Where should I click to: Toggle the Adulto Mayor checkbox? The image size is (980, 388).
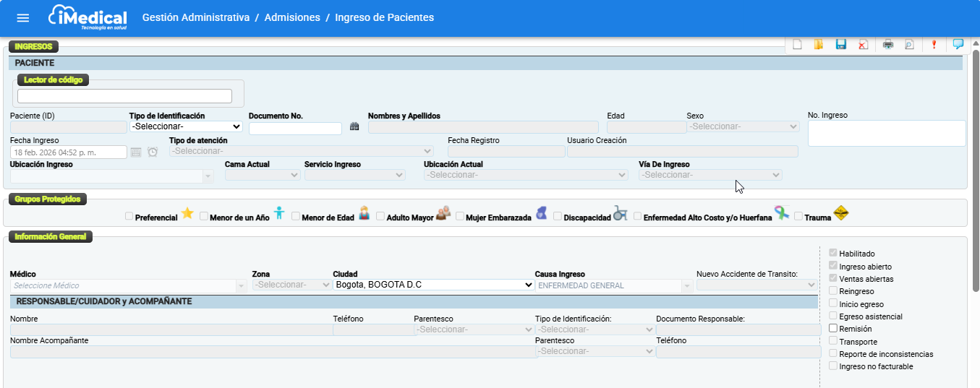[380, 216]
